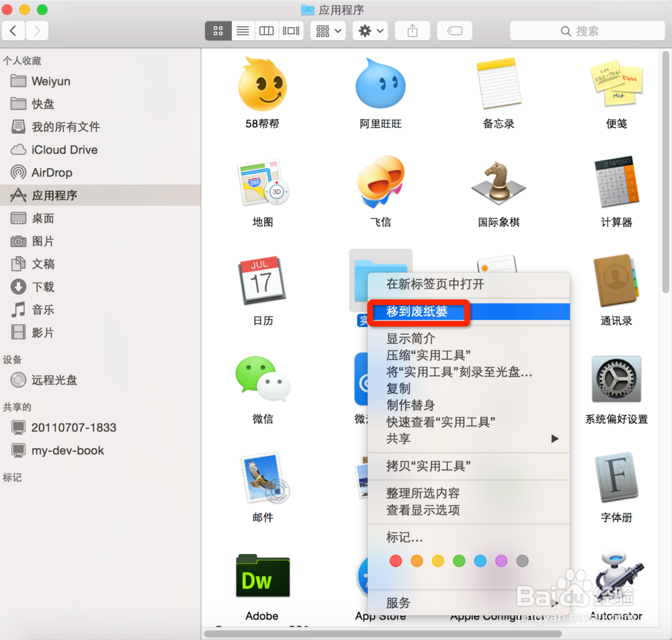Select the 微信 WeChat app icon
672x640 pixels.
262,379
